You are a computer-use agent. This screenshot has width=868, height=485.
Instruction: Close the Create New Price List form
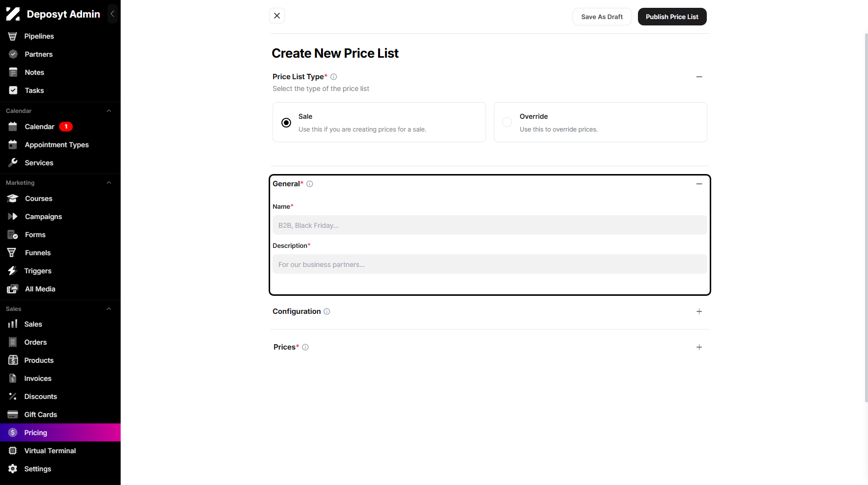coord(277,16)
